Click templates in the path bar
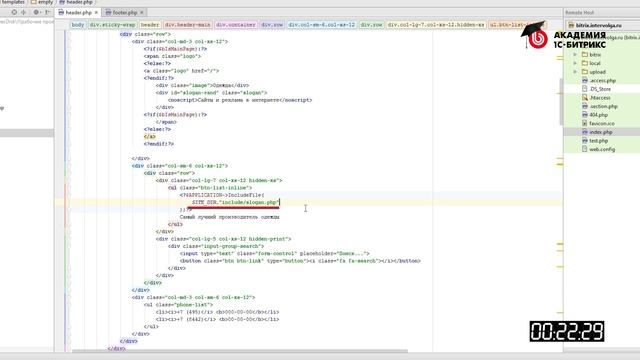The image size is (640, 360). coord(13,2)
